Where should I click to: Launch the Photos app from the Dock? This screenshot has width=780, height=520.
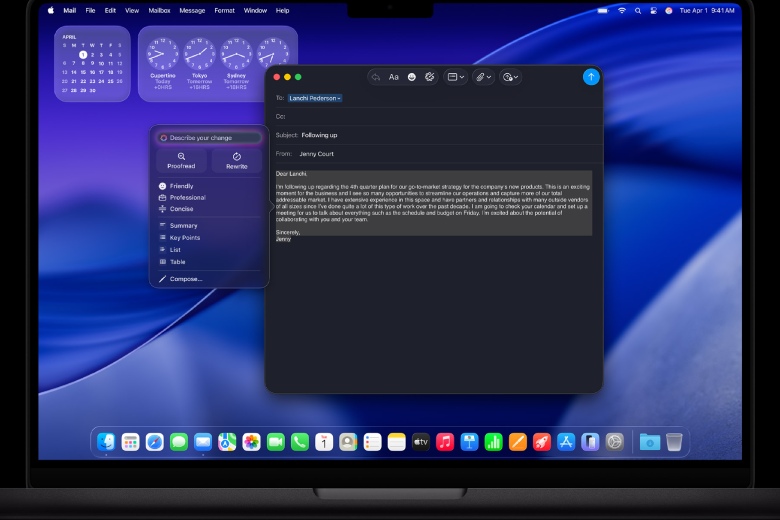pos(251,442)
